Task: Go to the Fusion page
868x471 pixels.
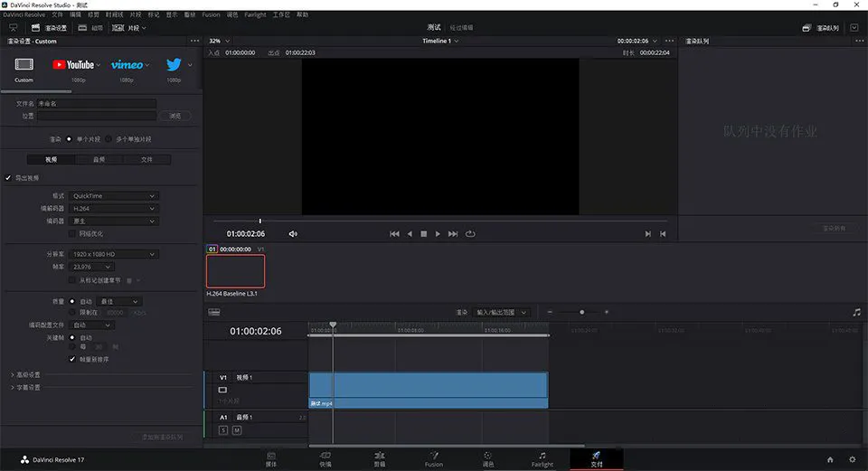Action: (x=434, y=458)
